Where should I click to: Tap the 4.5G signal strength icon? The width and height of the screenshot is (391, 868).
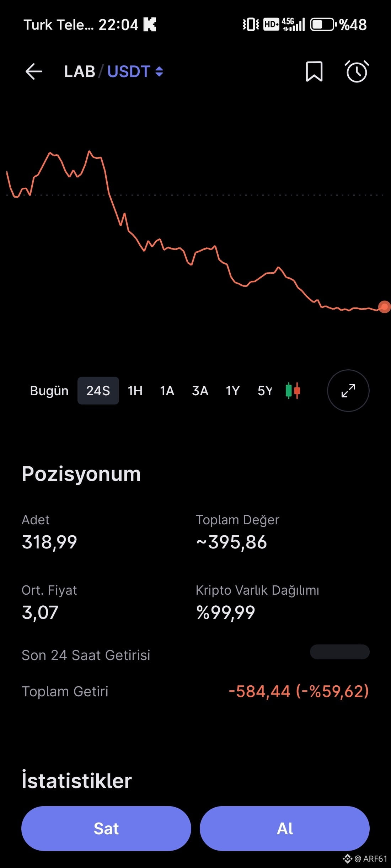294,25
